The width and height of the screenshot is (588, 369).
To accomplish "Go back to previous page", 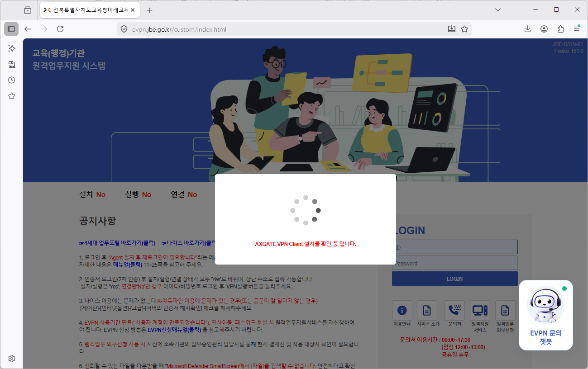I will click(x=28, y=29).
